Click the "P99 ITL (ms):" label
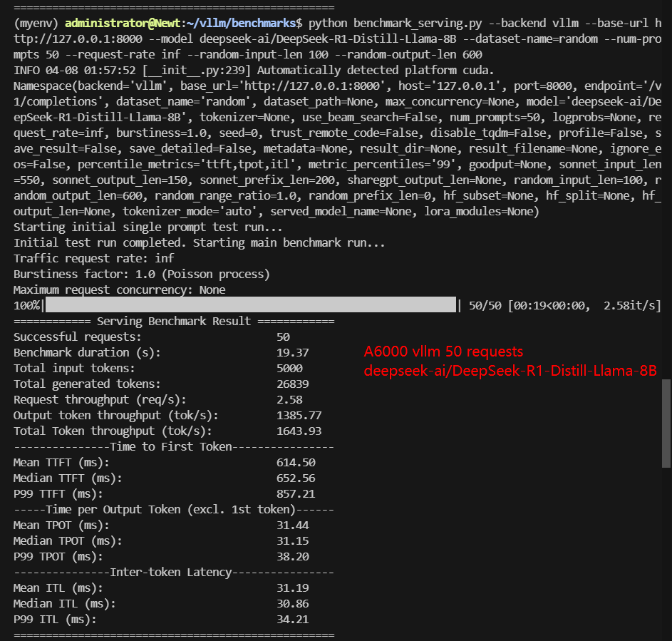Viewport: 672px width, 641px height. 55,620
